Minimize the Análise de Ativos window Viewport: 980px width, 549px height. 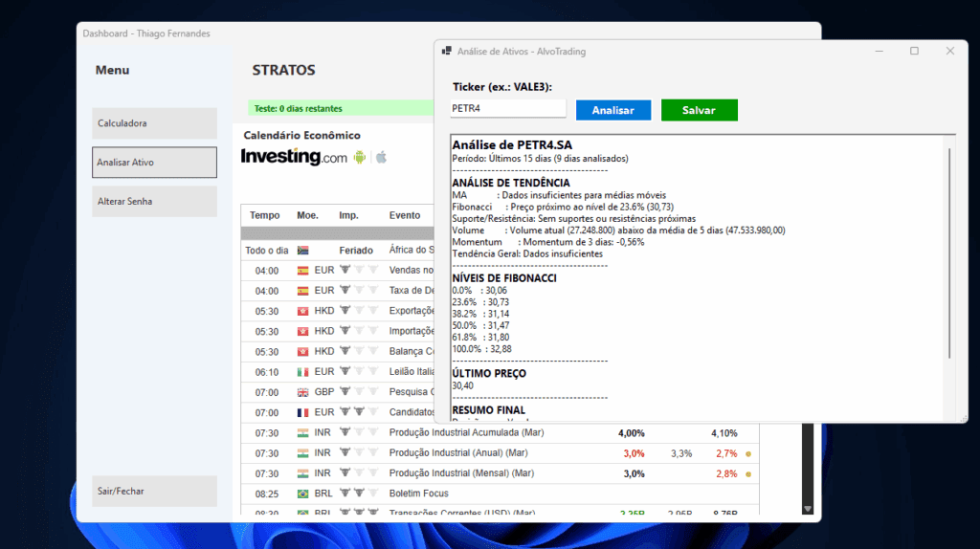click(x=879, y=51)
